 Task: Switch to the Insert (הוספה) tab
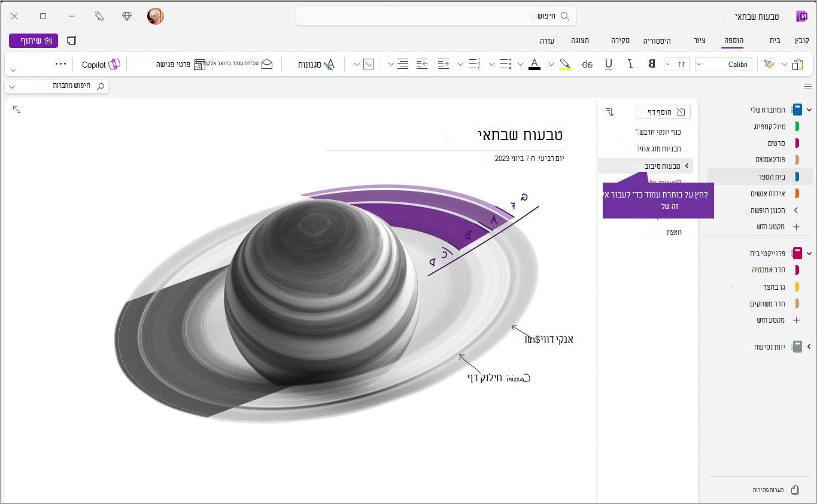click(733, 41)
